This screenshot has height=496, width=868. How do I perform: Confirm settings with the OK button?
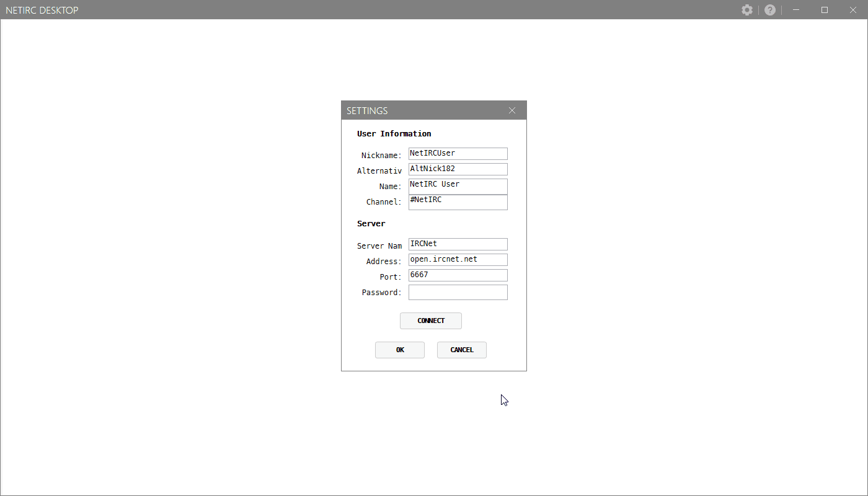tap(400, 350)
